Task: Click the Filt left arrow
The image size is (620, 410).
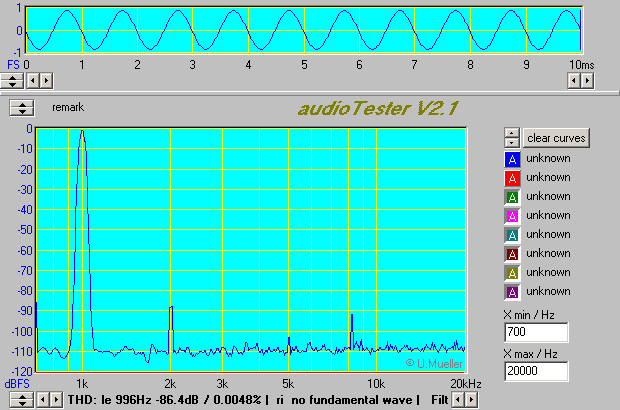Action: (x=458, y=400)
